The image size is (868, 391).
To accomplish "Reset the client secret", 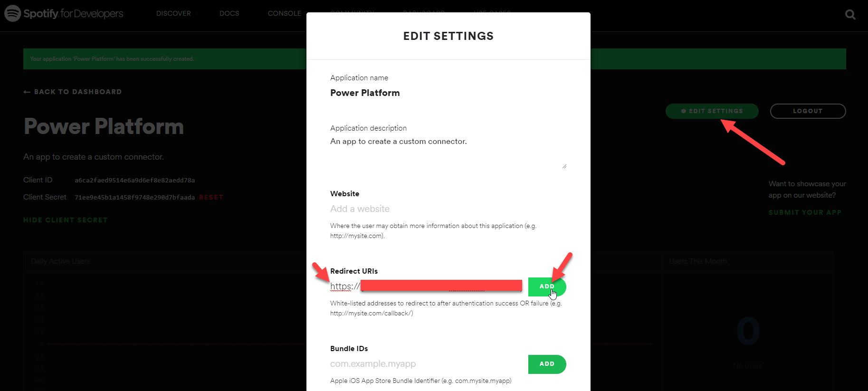I will (211, 197).
